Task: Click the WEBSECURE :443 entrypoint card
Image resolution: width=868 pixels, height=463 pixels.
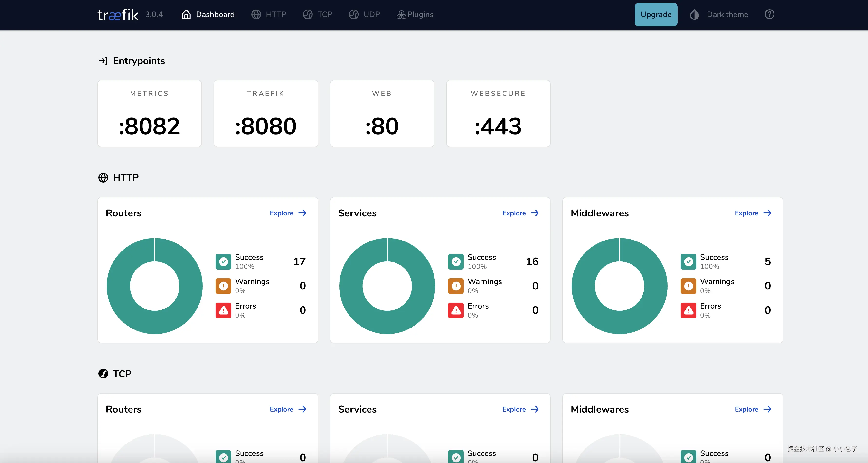Action: click(498, 114)
